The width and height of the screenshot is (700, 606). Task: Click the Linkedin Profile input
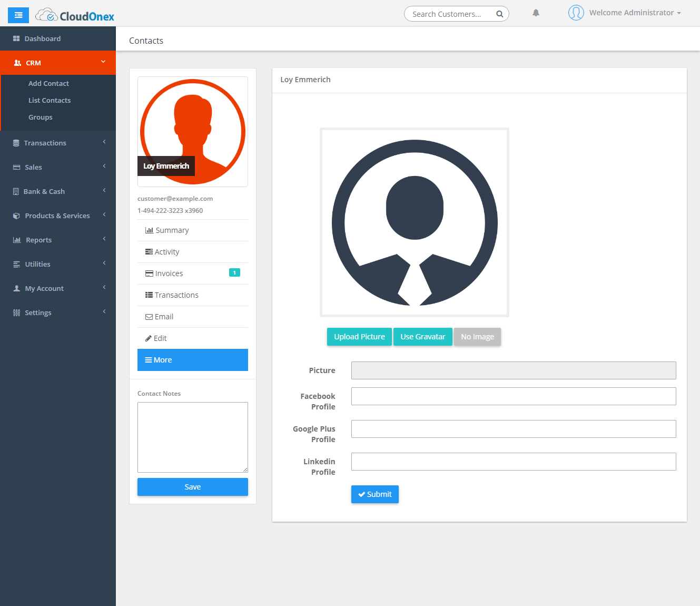click(514, 462)
